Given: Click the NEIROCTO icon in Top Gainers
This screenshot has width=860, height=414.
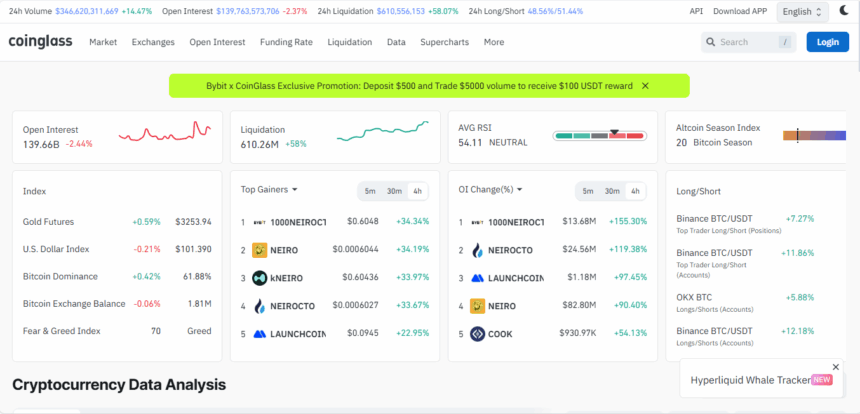Looking at the screenshot, I should click(259, 306).
